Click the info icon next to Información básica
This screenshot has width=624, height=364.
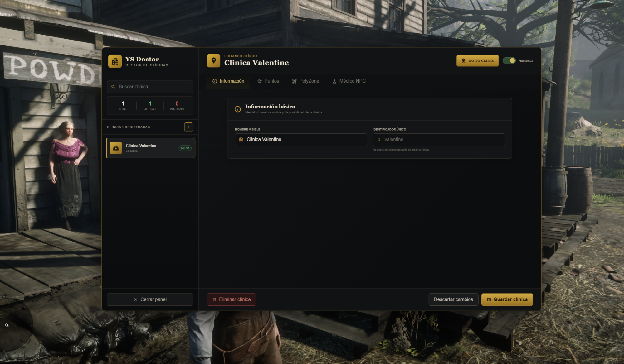pos(238,109)
